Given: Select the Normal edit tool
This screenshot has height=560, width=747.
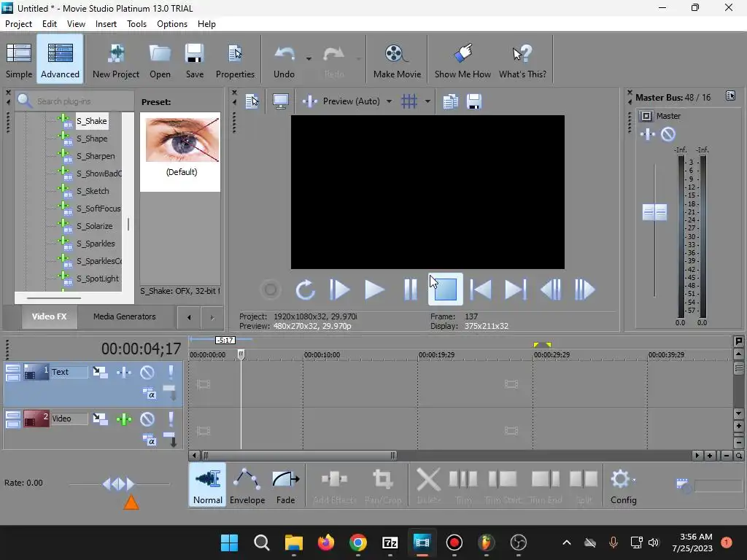Looking at the screenshot, I should pos(208,485).
